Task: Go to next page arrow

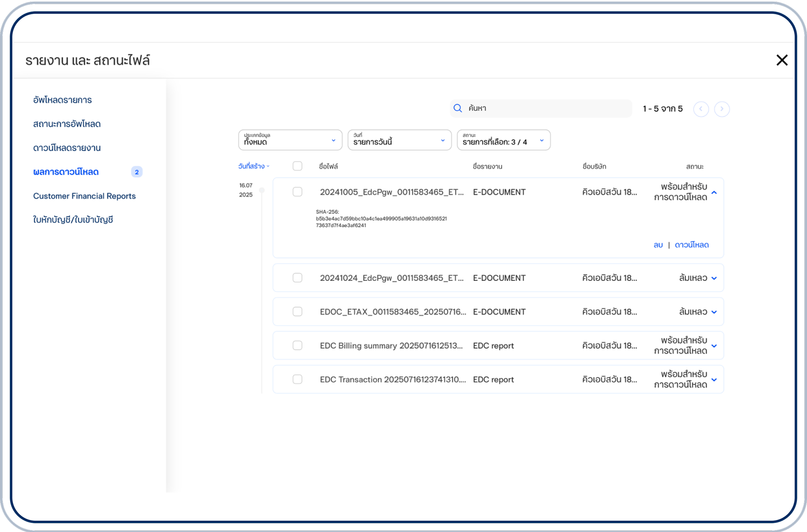Action: coord(721,109)
